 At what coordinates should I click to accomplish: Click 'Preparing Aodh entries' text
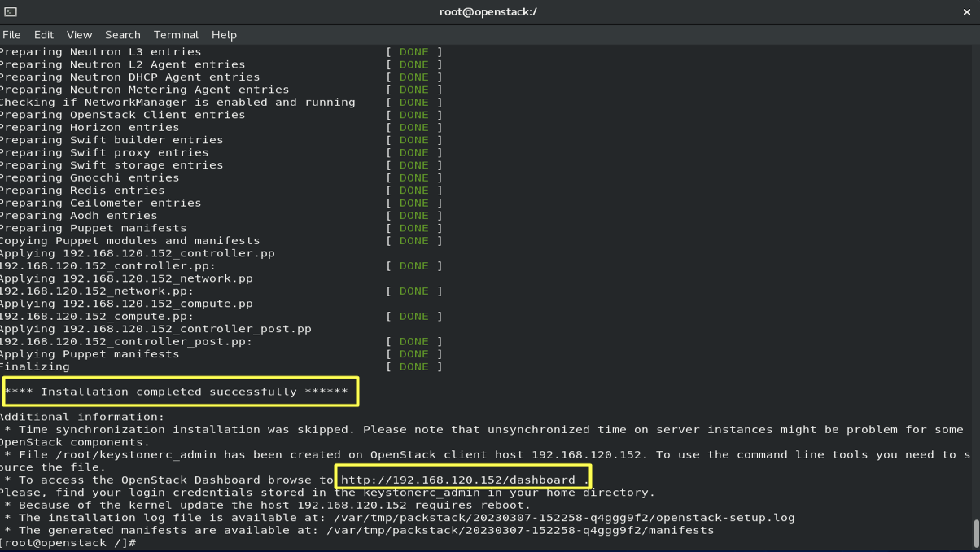[78, 216]
